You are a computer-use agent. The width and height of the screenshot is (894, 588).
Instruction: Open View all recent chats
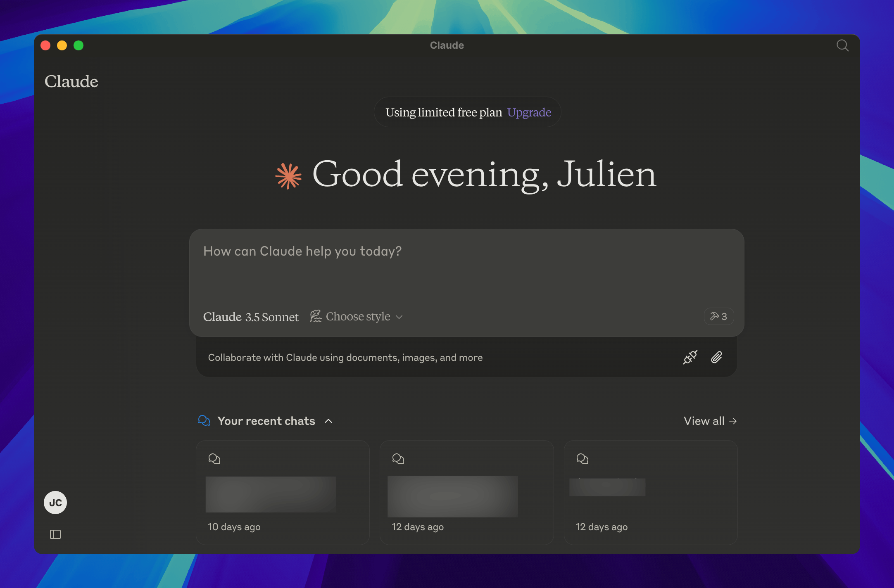pyautogui.click(x=709, y=421)
